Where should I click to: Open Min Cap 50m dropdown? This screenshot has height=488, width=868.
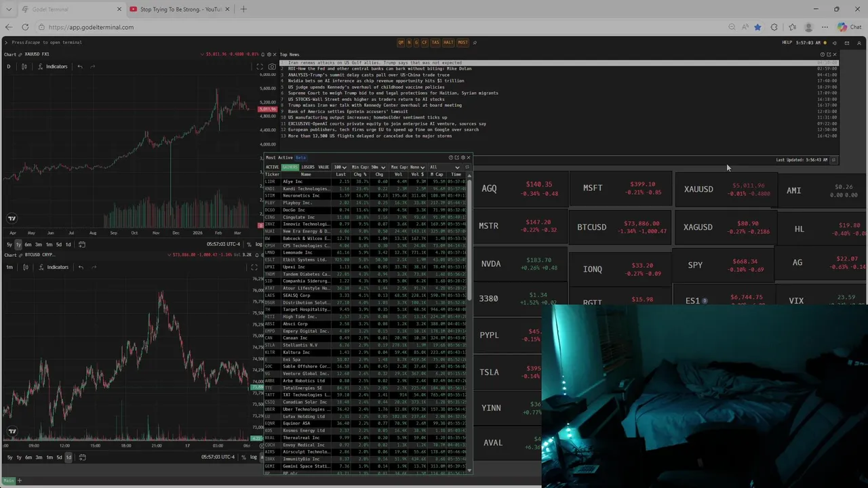pyautogui.click(x=368, y=167)
